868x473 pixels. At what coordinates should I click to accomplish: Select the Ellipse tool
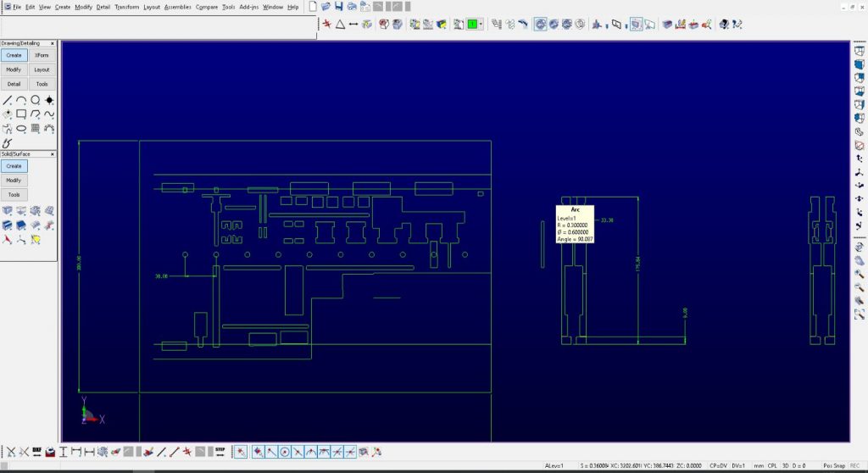(21, 129)
